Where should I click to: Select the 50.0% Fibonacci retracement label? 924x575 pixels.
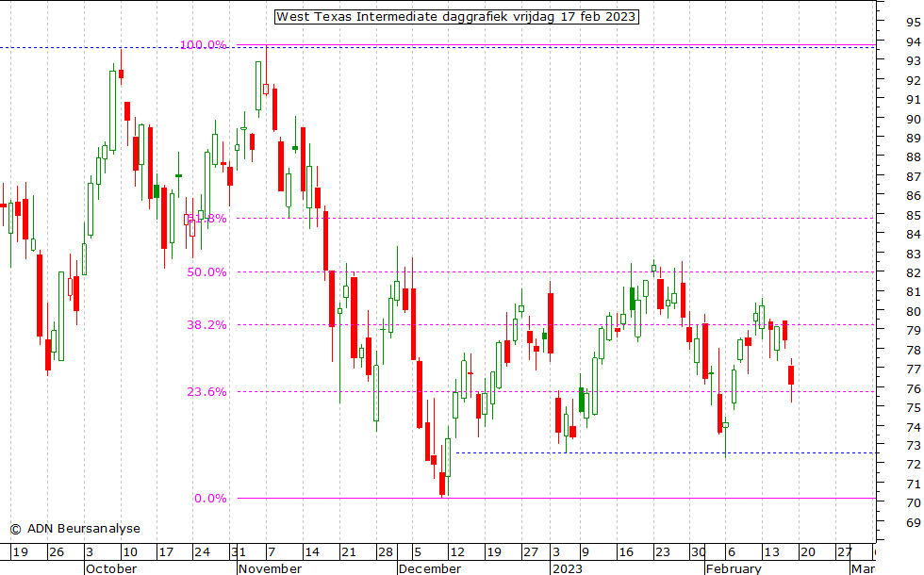click(206, 272)
